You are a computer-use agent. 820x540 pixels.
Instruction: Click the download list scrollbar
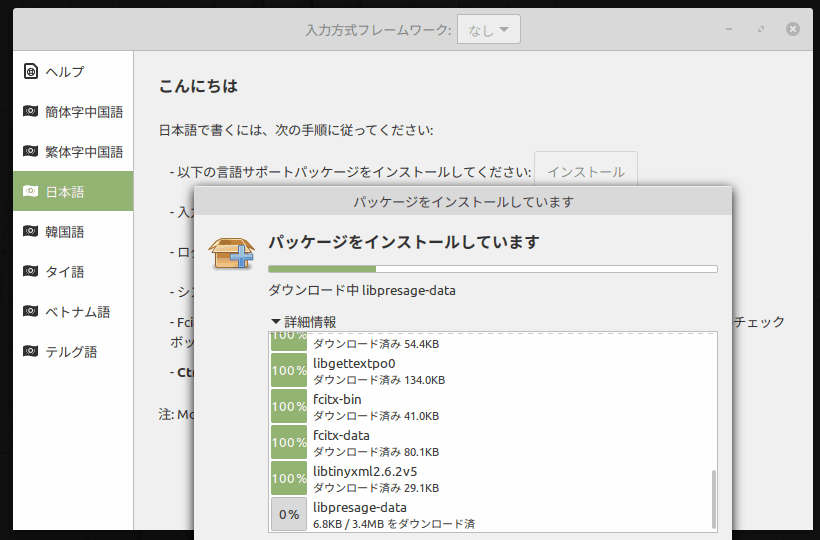click(x=713, y=499)
